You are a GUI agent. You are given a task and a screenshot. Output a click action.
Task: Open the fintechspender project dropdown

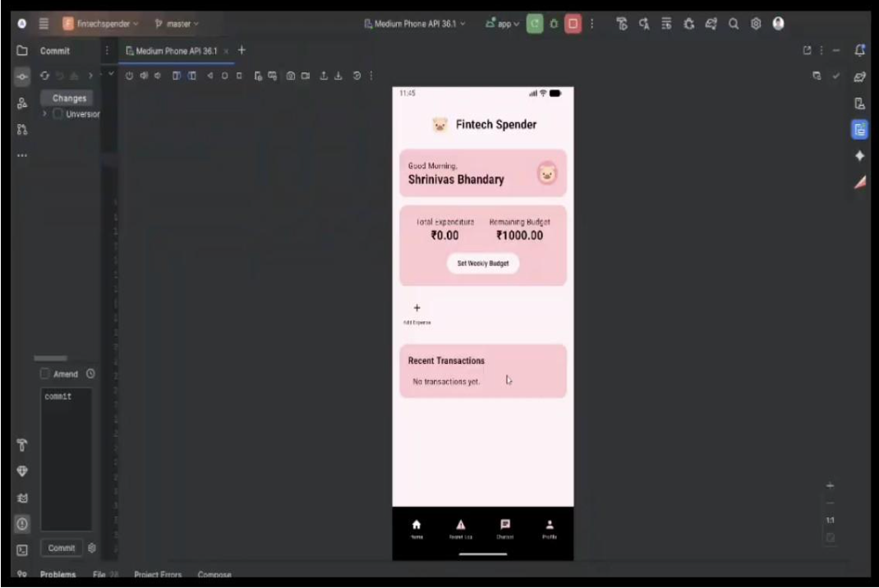tap(101, 24)
